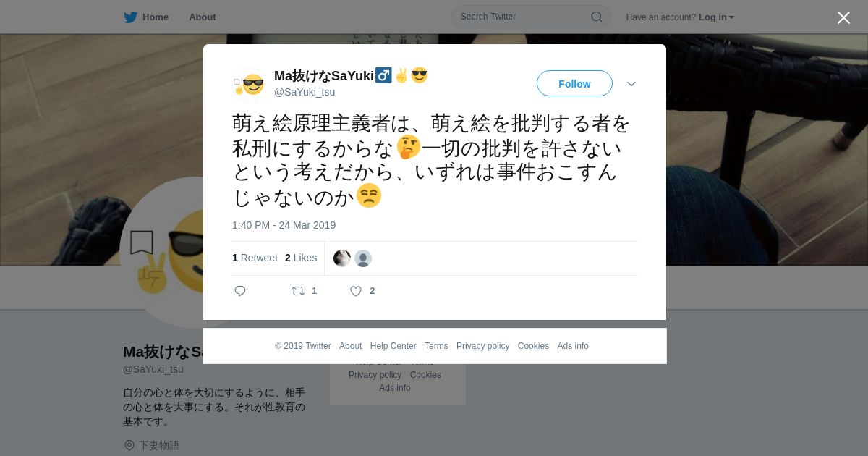Close the tweet overlay with the X

tap(843, 17)
